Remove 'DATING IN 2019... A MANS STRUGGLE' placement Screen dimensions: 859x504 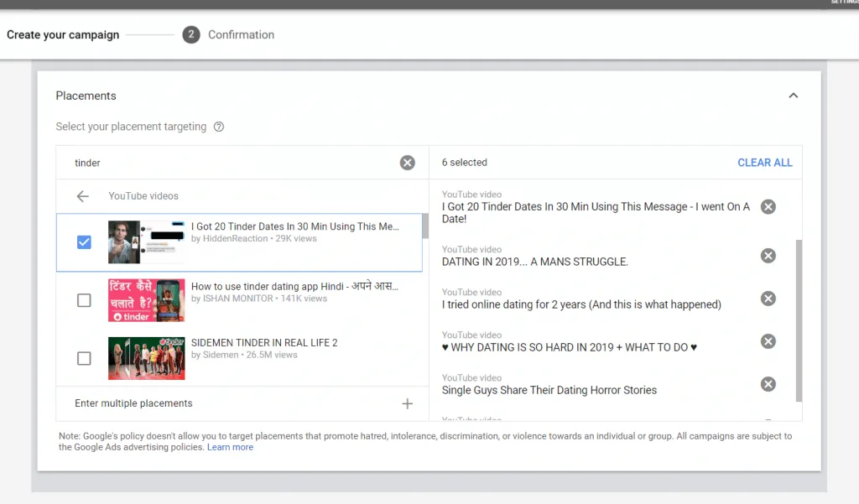(768, 256)
